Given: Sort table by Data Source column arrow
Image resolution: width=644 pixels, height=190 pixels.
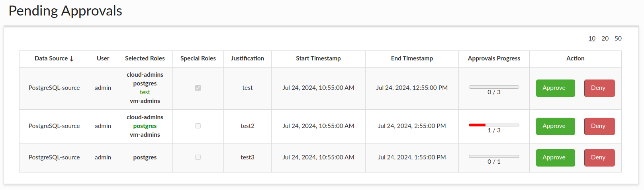Looking at the screenshot, I should click(x=72, y=59).
